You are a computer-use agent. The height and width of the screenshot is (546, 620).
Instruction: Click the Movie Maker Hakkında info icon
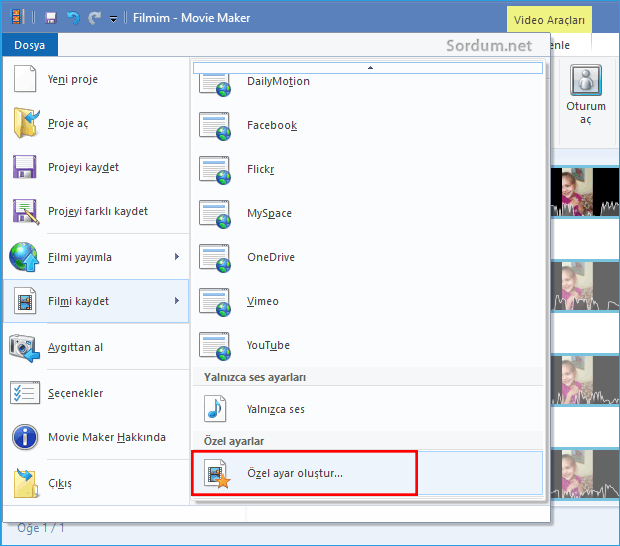tap(25, 437)
